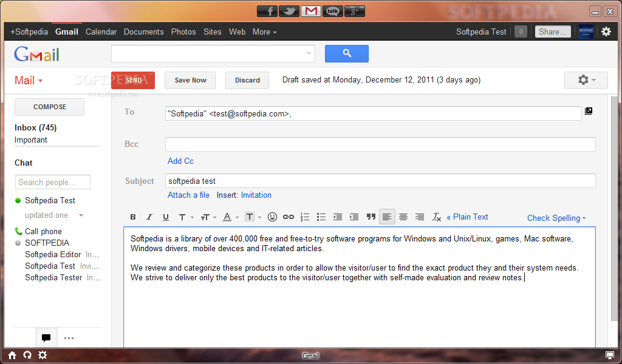Click the red SEND button

coord(133,80)
